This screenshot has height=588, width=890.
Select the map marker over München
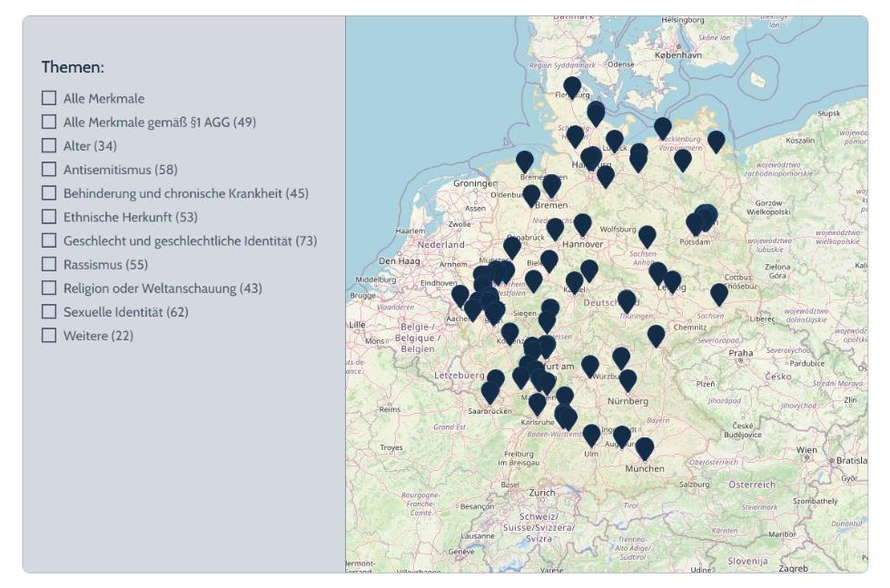coord(644,448)
